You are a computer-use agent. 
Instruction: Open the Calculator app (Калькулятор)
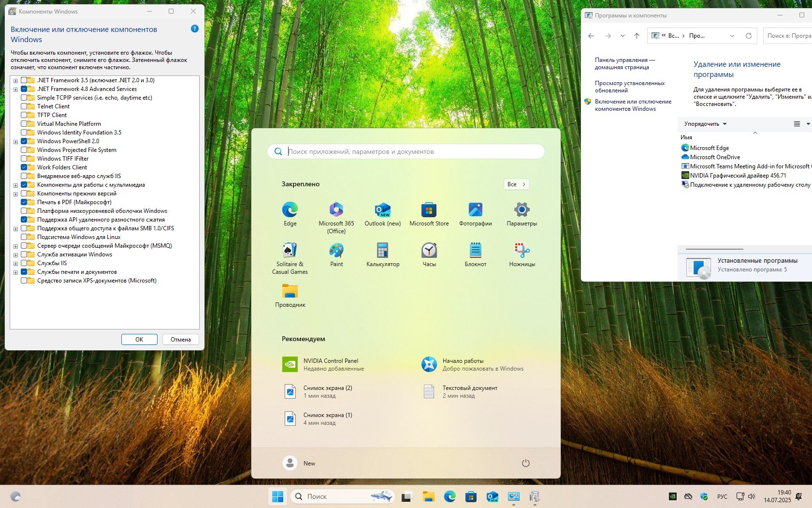click(x=382, y=251)
